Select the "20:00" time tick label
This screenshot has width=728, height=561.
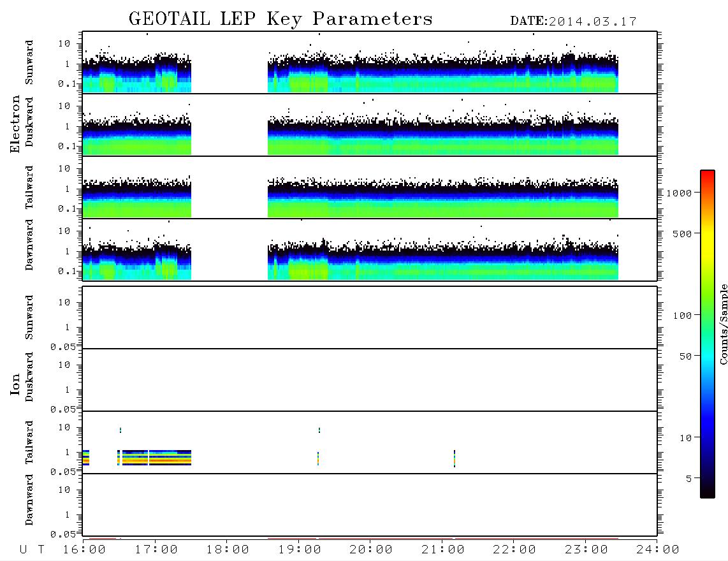(371, 550)
